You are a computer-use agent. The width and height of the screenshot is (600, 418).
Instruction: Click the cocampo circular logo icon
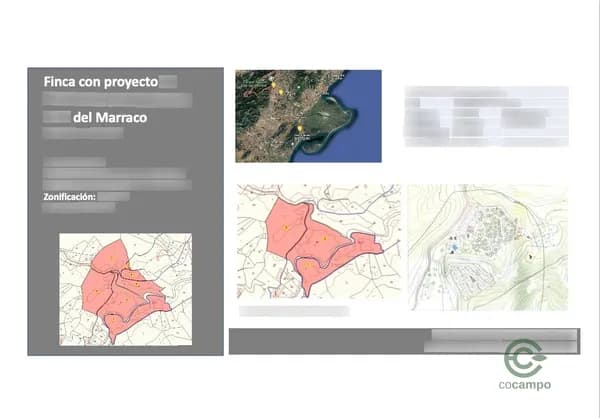523,358
